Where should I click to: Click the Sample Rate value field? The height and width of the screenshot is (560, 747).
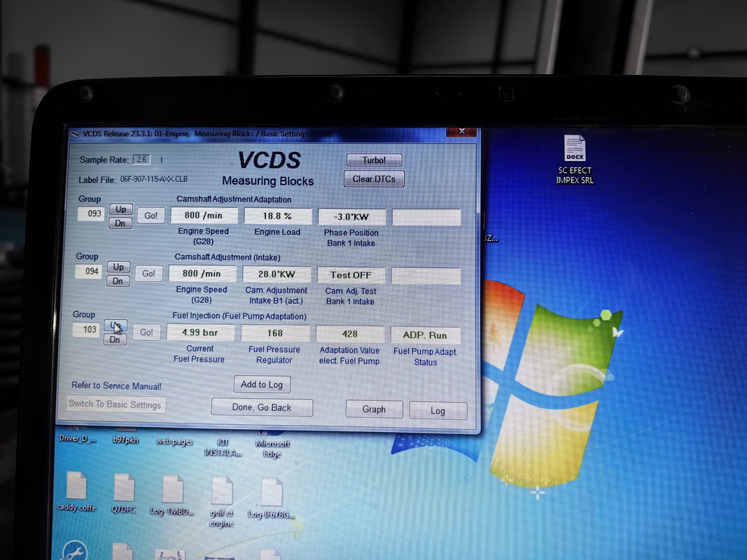pos(141,160)
